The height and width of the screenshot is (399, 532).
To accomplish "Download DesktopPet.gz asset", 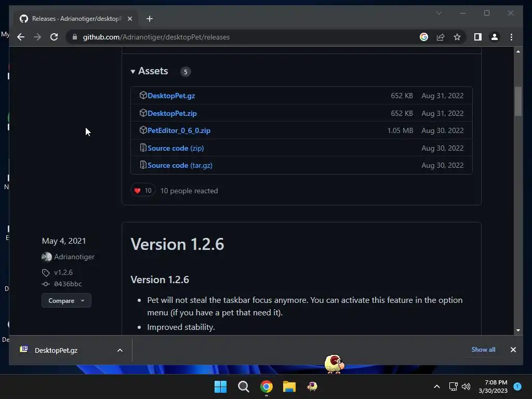I will coord(171,96).
